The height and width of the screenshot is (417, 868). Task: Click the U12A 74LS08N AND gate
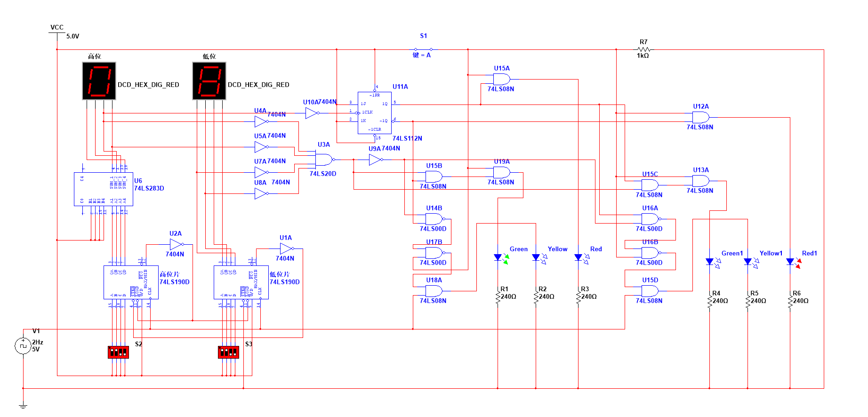pyautogui.click(x=701, y=117)
